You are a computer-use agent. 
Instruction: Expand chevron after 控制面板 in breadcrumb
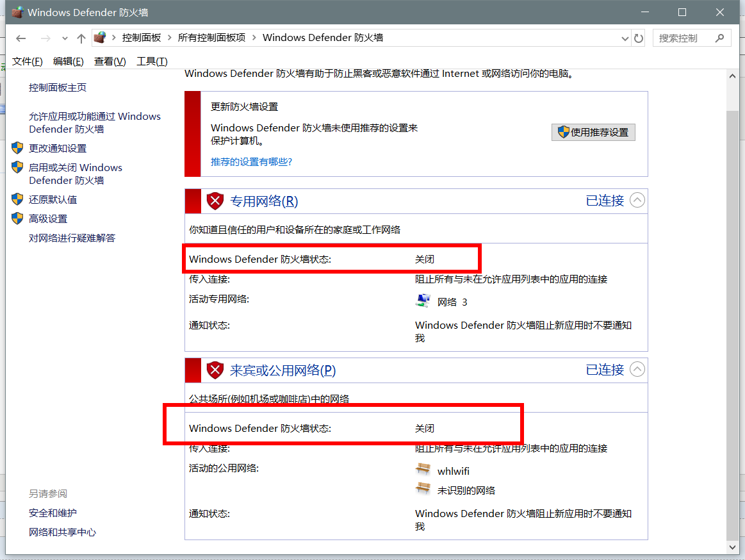coord(170,38)
